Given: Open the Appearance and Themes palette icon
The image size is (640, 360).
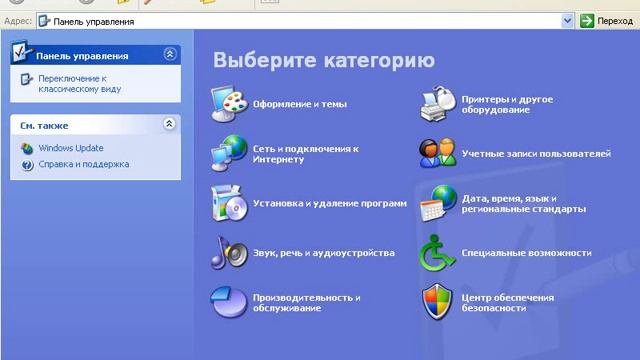Looking at the screenshot, I should (229, 104).
